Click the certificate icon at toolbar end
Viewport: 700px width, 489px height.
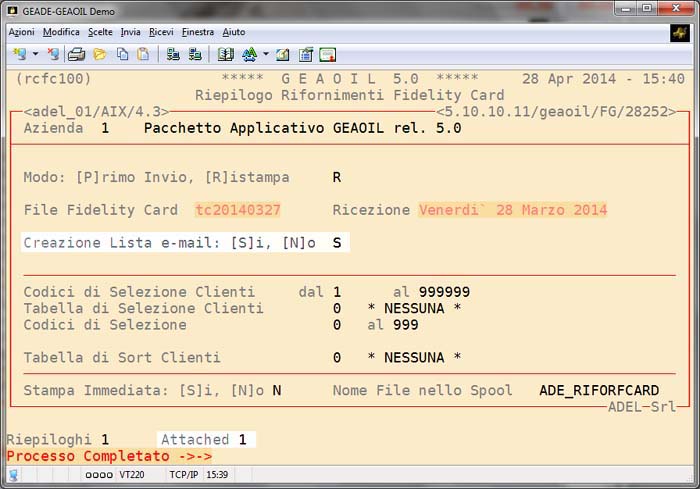coord(327,54)
